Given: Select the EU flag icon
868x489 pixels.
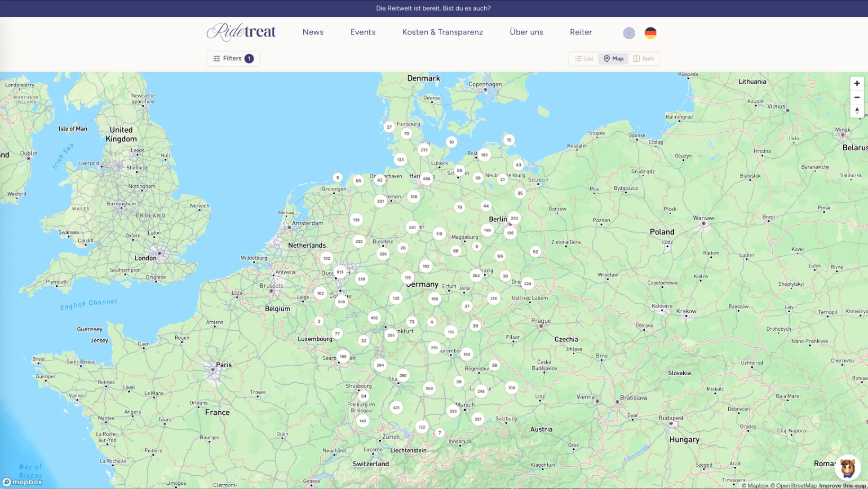Looking at the screenshot, I should (x=629, y=33).
